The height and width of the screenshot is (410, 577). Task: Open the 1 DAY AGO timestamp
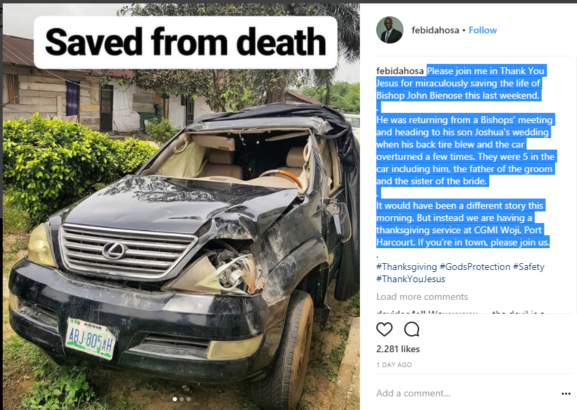(394, 365)
